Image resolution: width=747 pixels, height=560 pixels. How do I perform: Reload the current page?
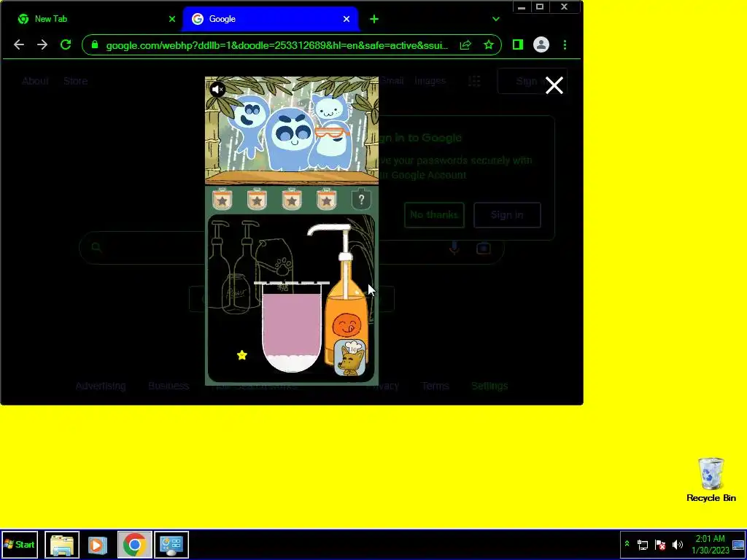click(66, 44)
